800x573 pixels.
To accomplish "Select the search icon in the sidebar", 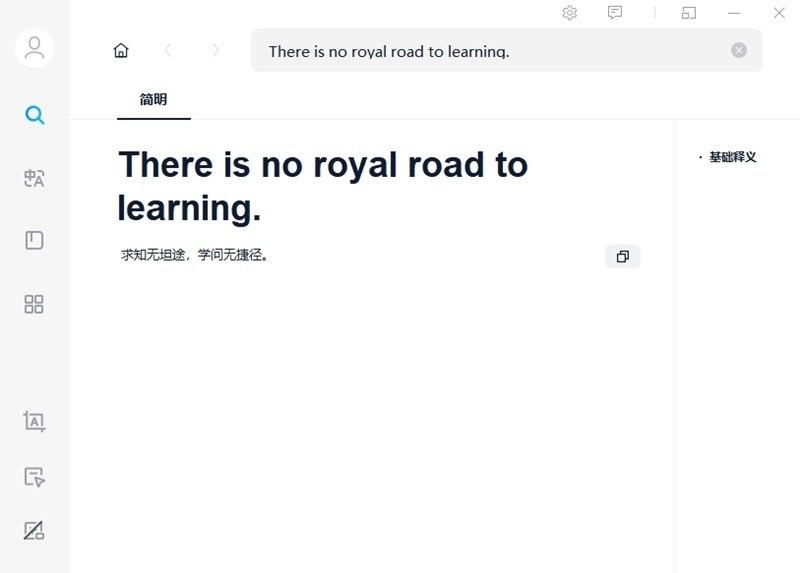I will pyautogui.click(x=34, y=115).
